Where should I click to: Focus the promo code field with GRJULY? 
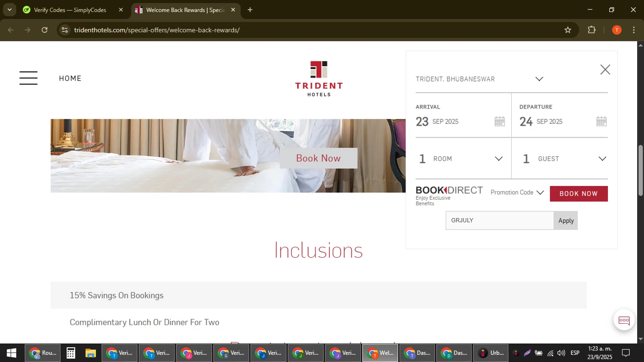(500, 220)
